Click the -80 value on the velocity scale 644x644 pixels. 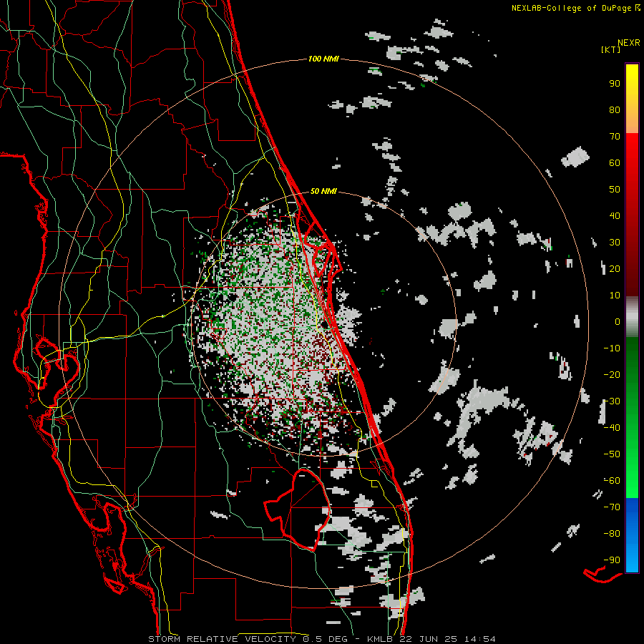[612, 534]
